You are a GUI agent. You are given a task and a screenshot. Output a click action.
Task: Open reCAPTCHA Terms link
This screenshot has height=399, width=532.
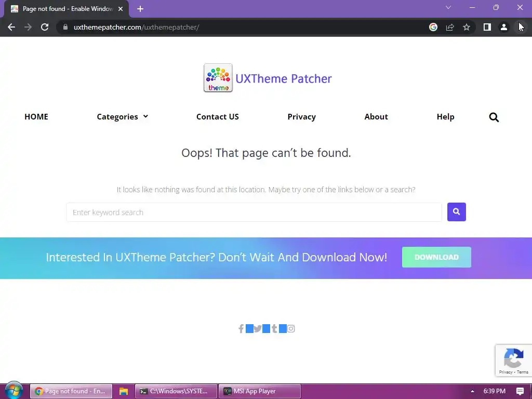(523, 372)
